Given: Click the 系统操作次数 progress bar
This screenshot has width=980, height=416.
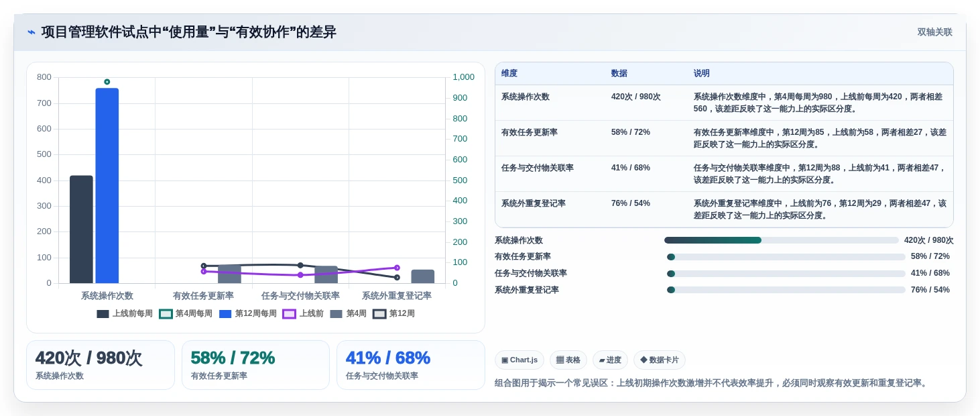Looking at the screenshot, I should pyautogui.click(x=782, y=240).
